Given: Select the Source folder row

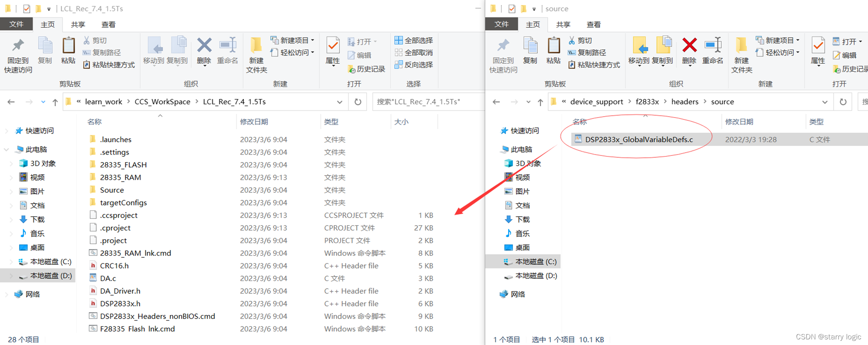Looking at the screenshot, I should [112, 190].
